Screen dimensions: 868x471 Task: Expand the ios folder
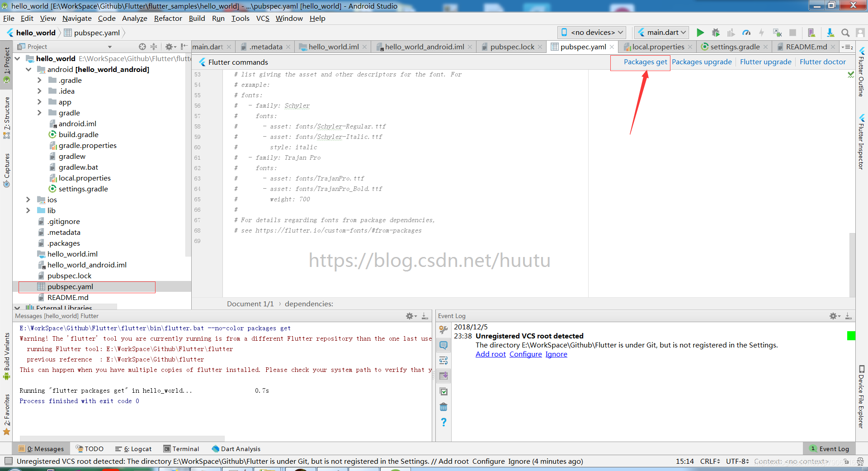point(28,200)
